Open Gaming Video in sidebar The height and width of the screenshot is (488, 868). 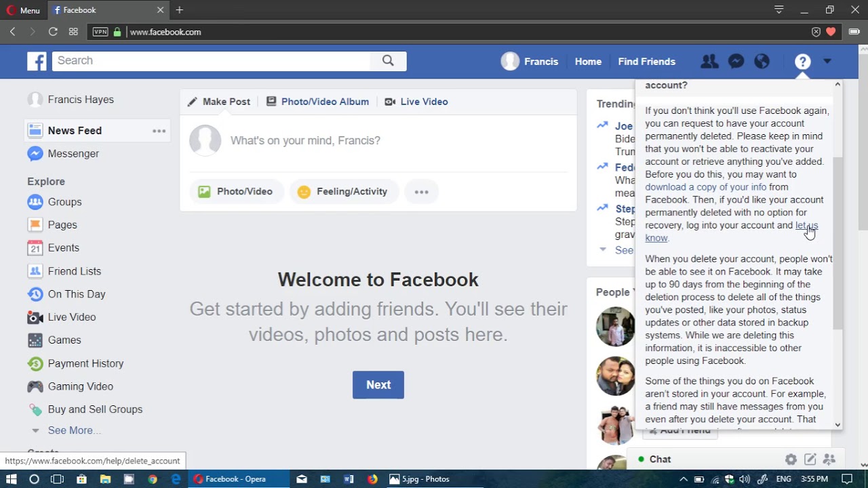80,386
